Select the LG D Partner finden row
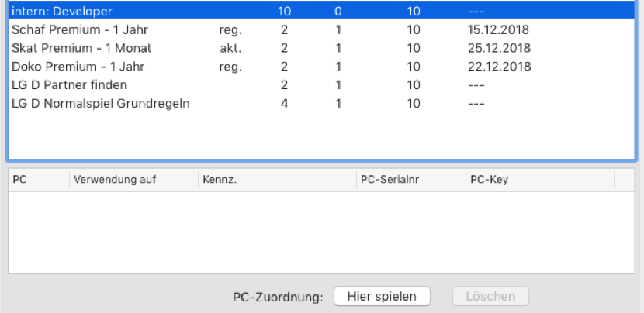 70,84
